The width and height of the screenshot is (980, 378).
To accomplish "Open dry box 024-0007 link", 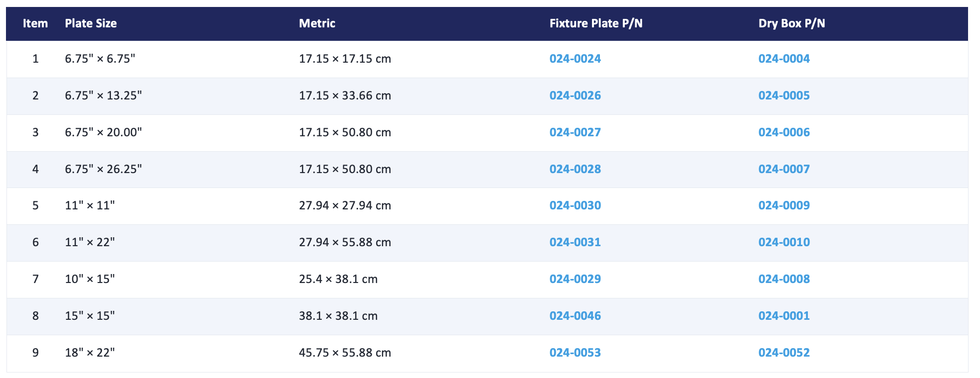I will pos(784,169).
